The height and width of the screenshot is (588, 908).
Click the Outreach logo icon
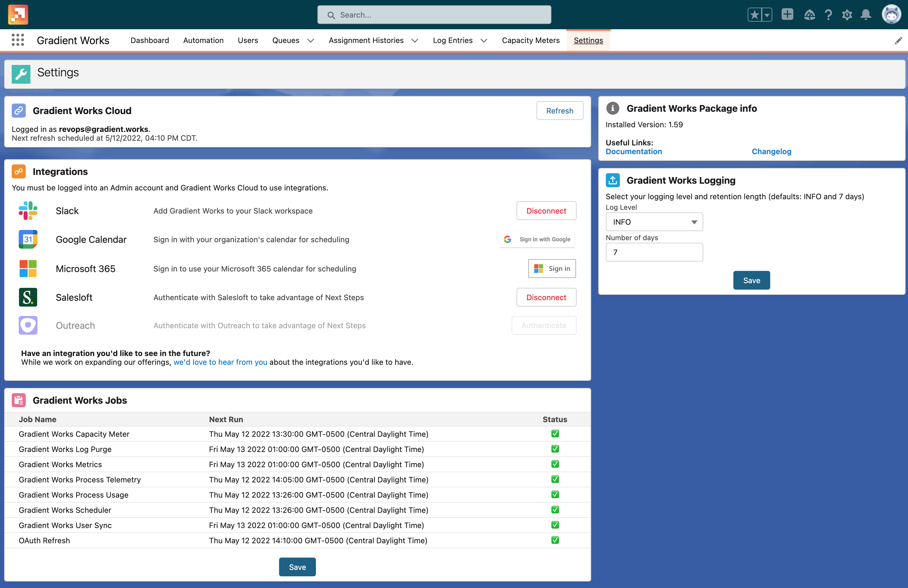pos(28,326)
